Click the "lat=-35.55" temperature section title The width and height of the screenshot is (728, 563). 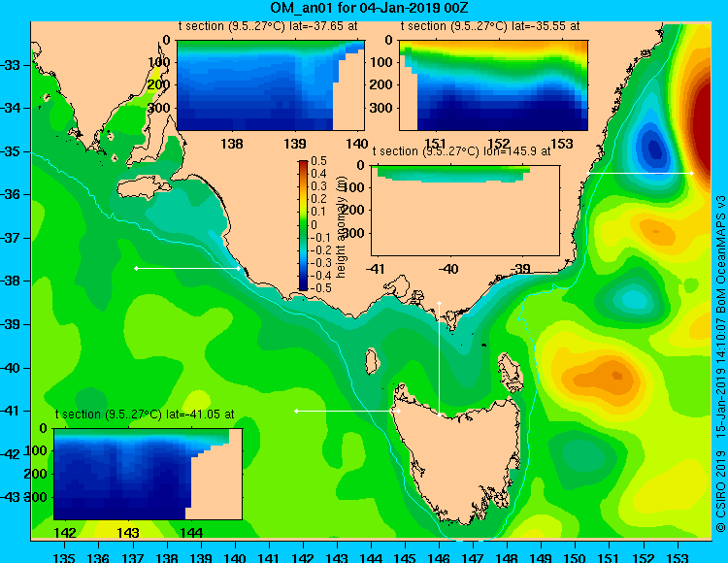click(490, 26)
